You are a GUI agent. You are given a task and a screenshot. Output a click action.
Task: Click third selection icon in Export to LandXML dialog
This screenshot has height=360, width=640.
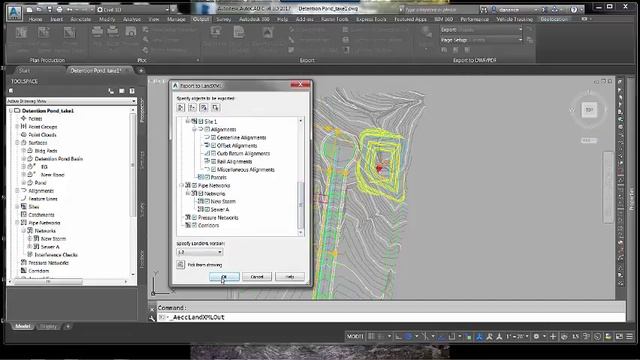click(x=204, y=107)
